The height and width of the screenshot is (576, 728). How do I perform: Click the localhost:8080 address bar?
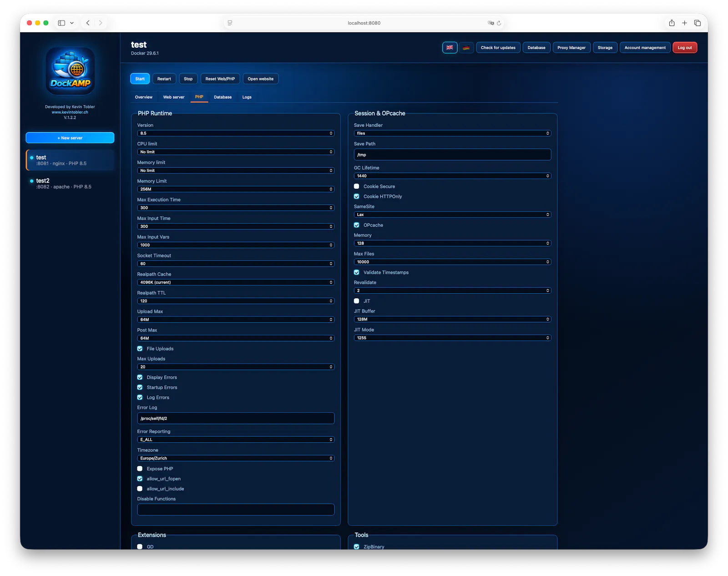click(x=364, y=23)
